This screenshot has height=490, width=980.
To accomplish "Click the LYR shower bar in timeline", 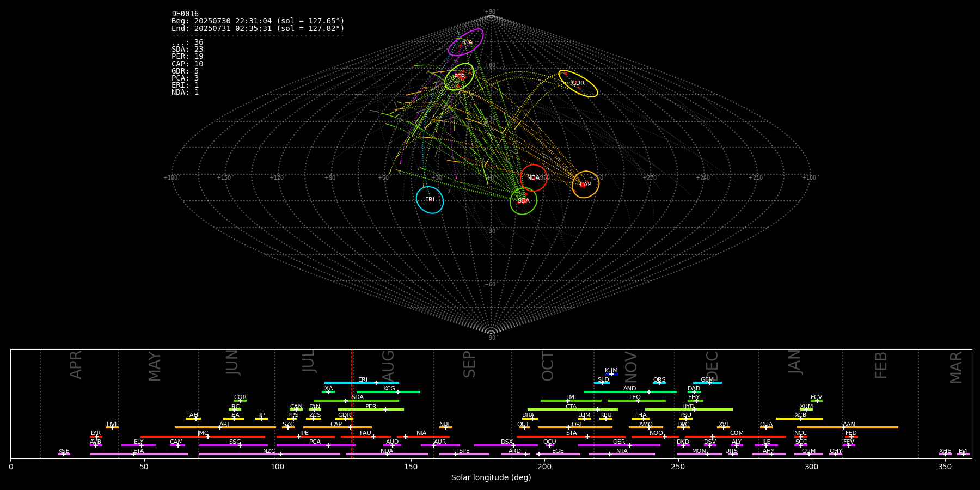I will point(96,437).
